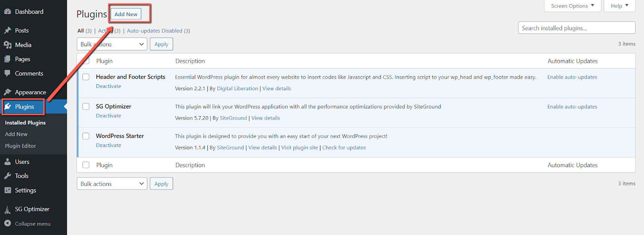Click the Media icon in sidebar
Screen dimensions: 644x235
(8, 45)
